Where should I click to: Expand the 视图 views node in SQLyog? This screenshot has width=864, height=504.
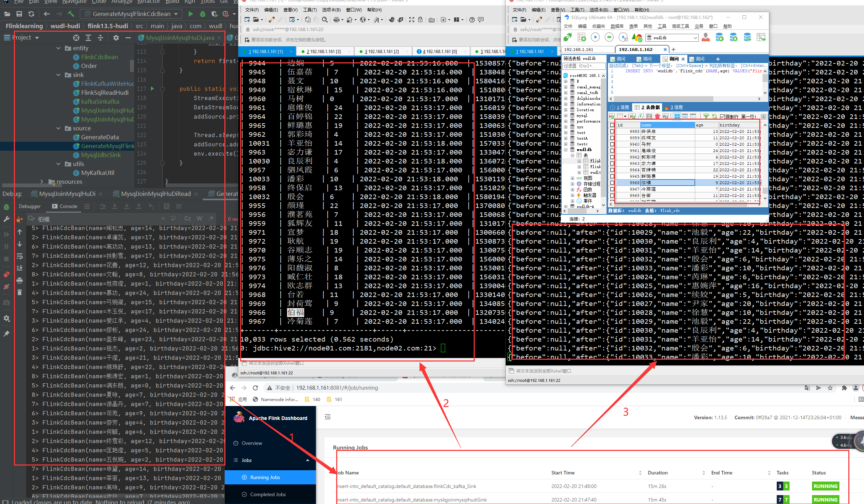(572, 178)
